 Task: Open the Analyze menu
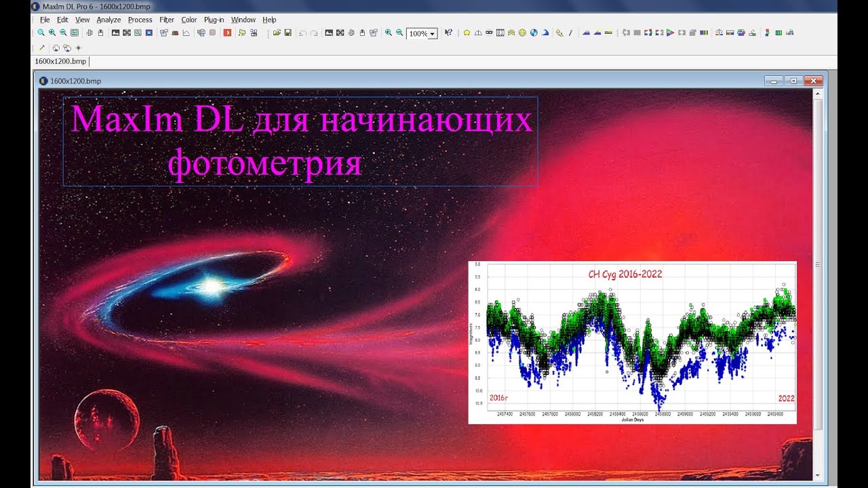(108, 20)
